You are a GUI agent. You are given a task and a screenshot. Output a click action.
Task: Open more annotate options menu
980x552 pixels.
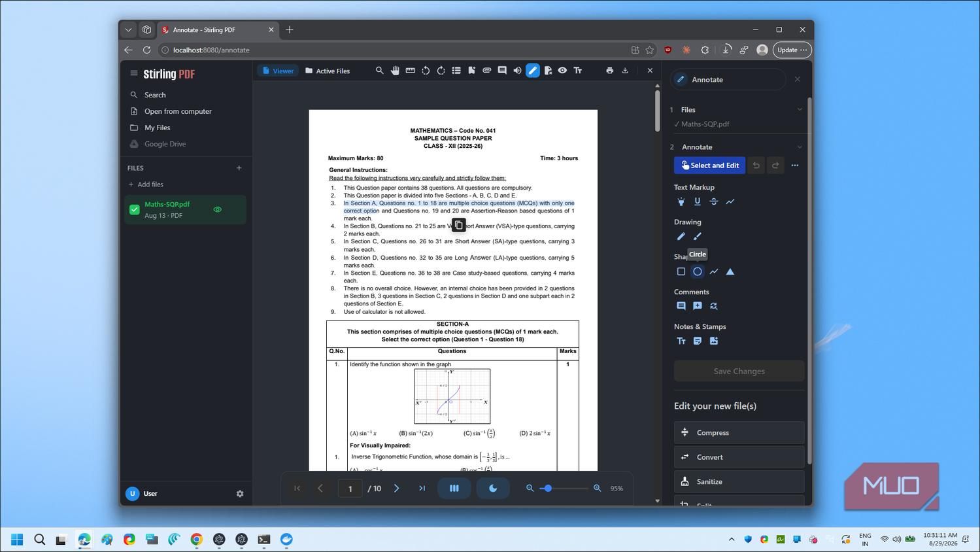pos(795,165)
